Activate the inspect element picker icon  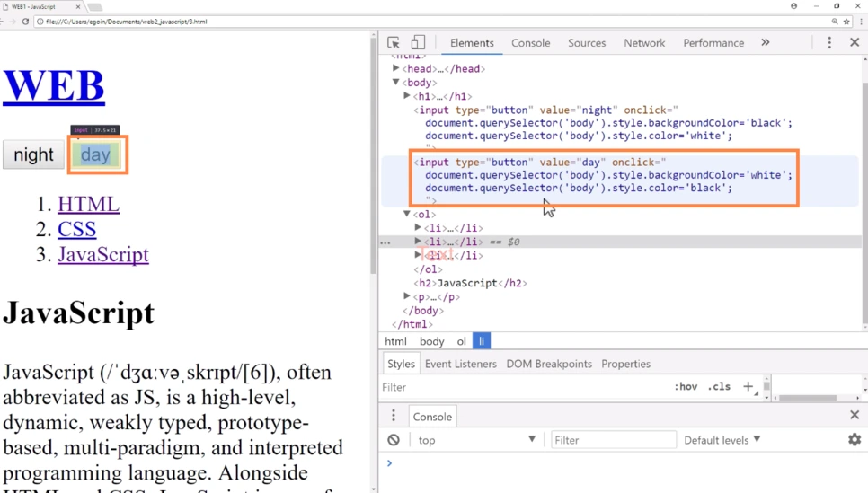tap(393, 42)
